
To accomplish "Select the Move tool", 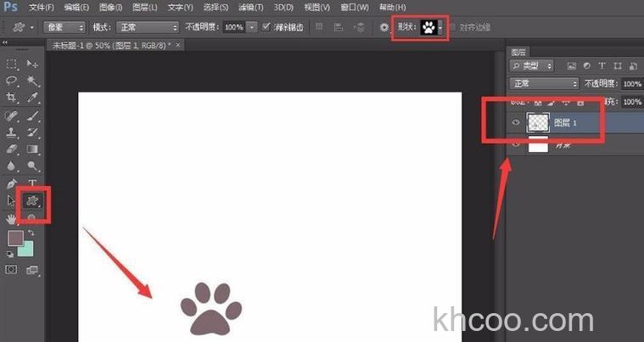I will coord(32,64).
